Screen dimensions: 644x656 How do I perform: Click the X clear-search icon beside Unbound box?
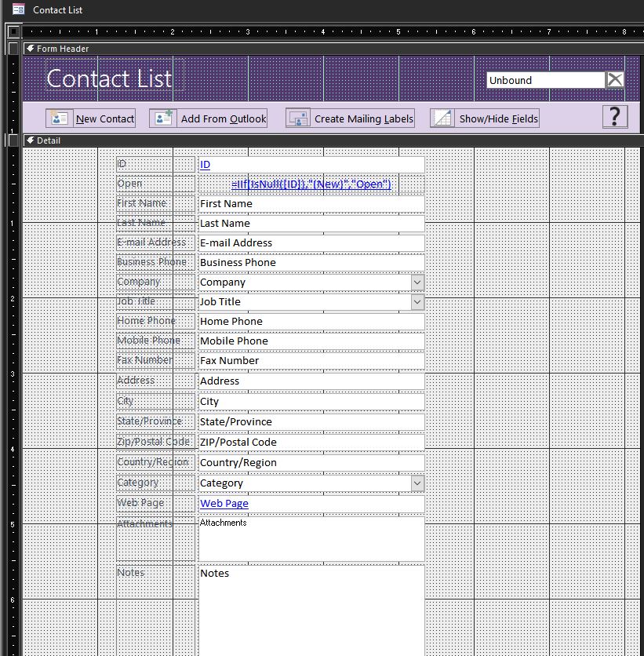point(616,79)
